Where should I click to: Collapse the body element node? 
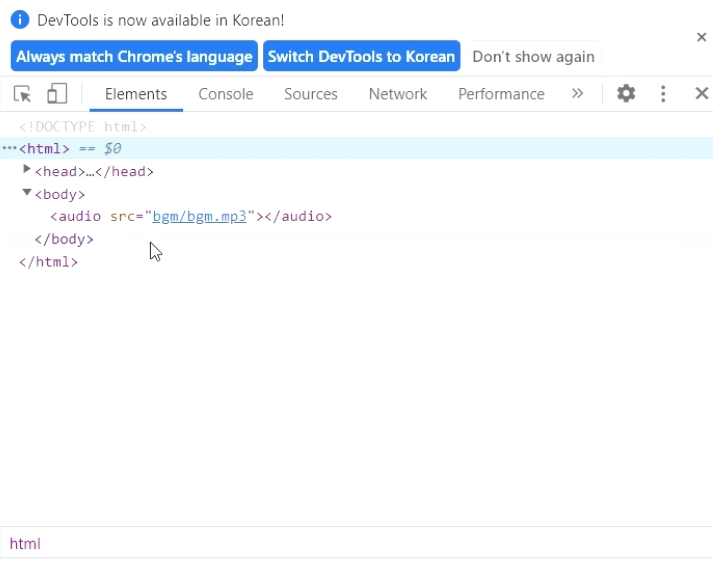27,192
